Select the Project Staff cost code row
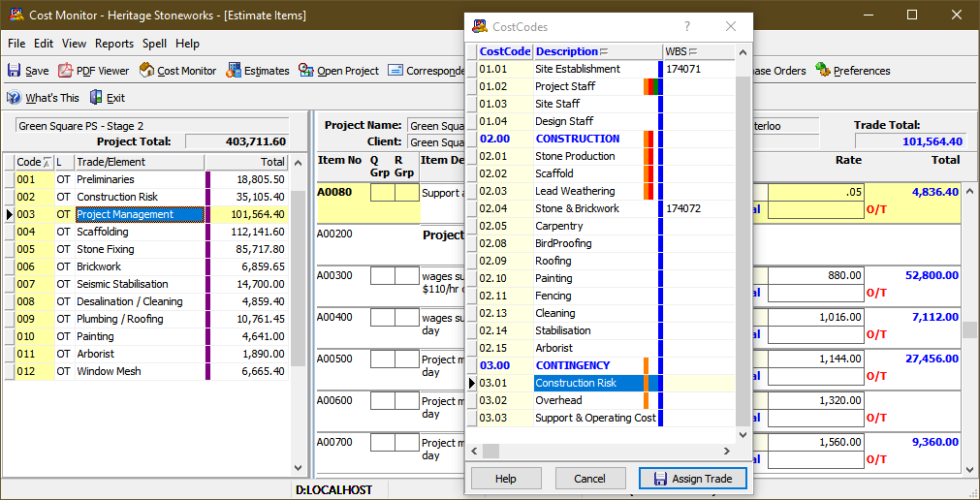980x500 pixels. click(x=601, y=86)
